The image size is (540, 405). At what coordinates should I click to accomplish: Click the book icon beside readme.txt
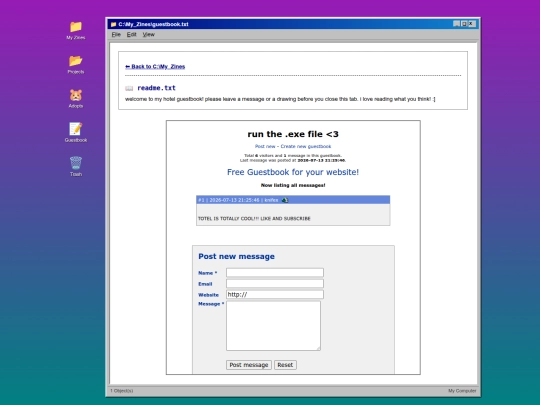tap(129, 88)
